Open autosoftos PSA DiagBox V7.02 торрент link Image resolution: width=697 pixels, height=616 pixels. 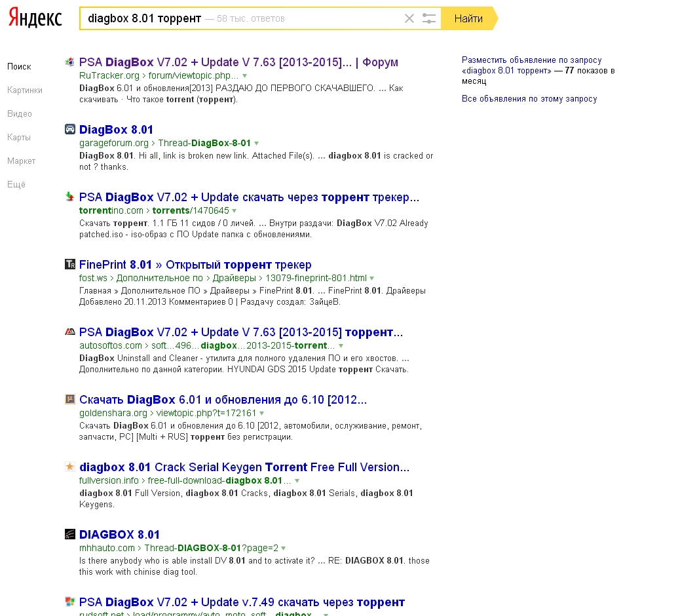(241, 332)
